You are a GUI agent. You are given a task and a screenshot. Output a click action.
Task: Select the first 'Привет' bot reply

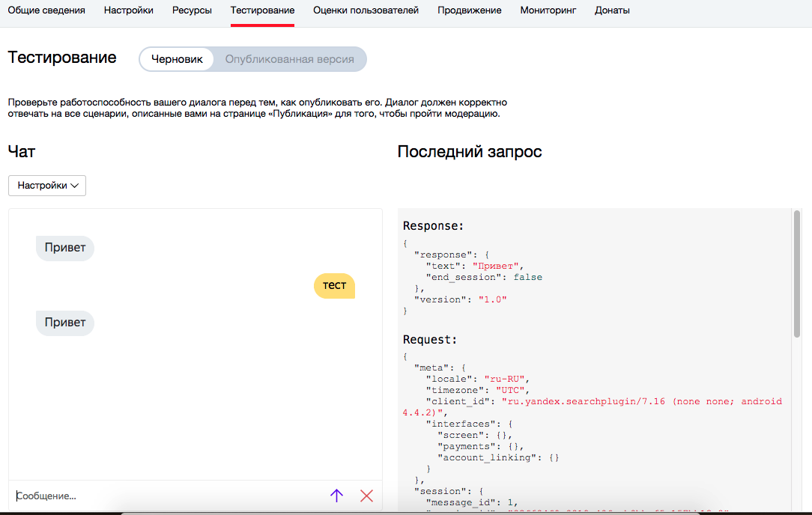click(64, 248)
